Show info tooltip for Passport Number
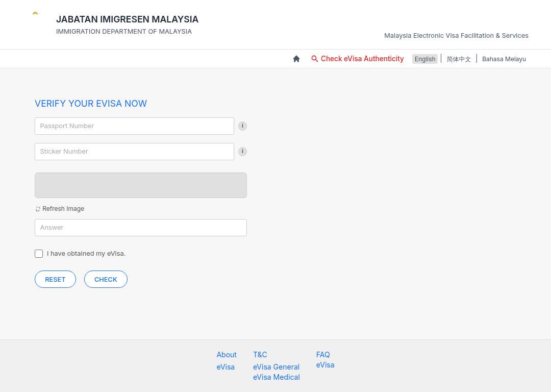The image size is (551, 392). [242, 126]
